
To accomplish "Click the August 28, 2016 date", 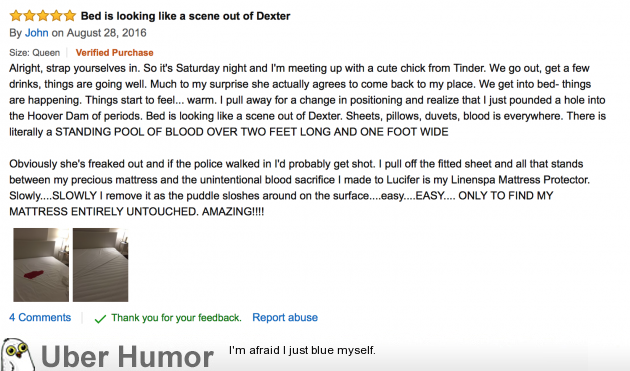I will [106, 33].
